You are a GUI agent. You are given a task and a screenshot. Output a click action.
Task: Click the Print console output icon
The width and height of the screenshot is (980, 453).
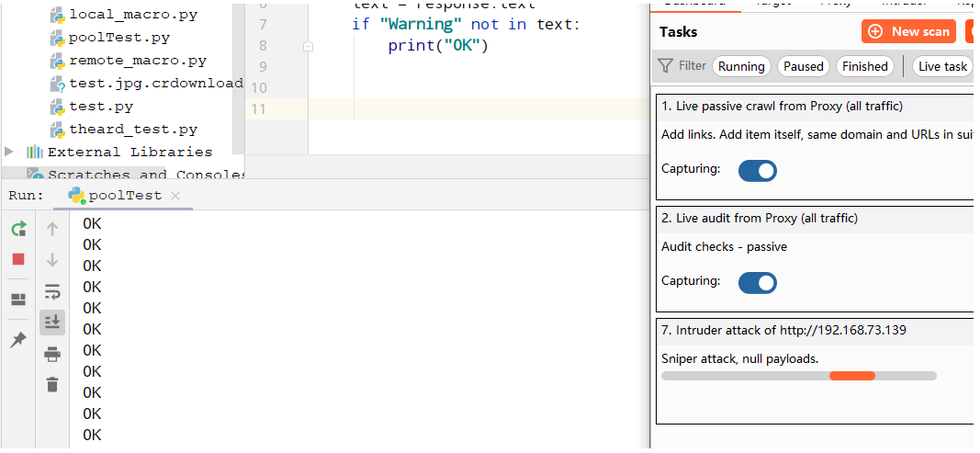point(52,354)
